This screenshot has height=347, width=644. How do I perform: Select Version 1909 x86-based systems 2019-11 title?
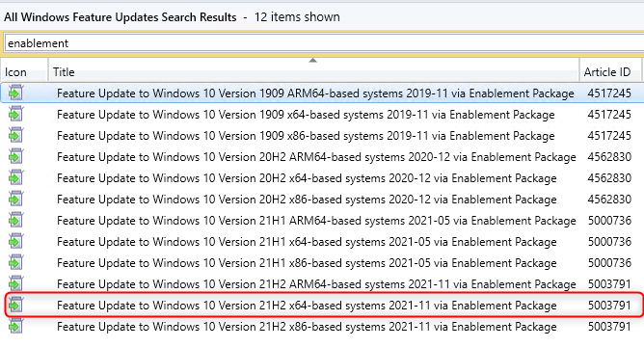(306, 136)
